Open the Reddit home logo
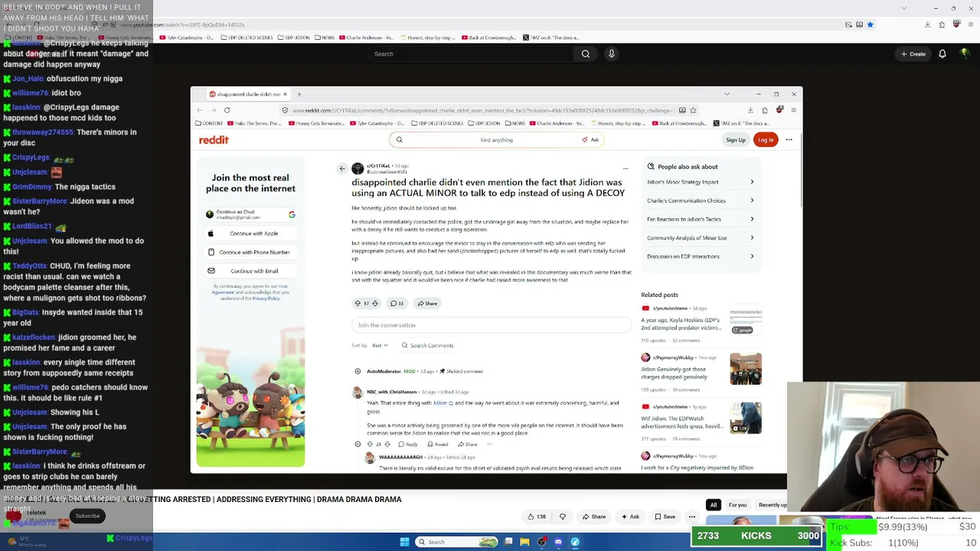This screenshot has height=551, width=980. pos(214,140)
